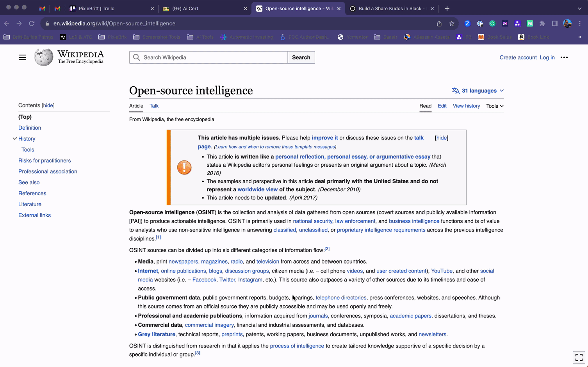Open the Wikipedia user links ellipsis menu
Viewport: 588px width, 367px height.
click(x=564, y=57)
